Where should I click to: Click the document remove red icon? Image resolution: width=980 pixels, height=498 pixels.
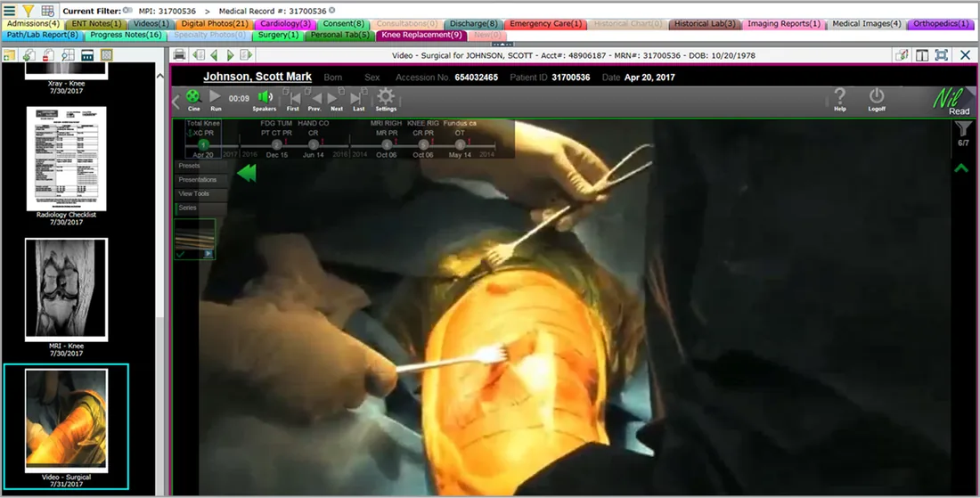click(x=48, y=55)
